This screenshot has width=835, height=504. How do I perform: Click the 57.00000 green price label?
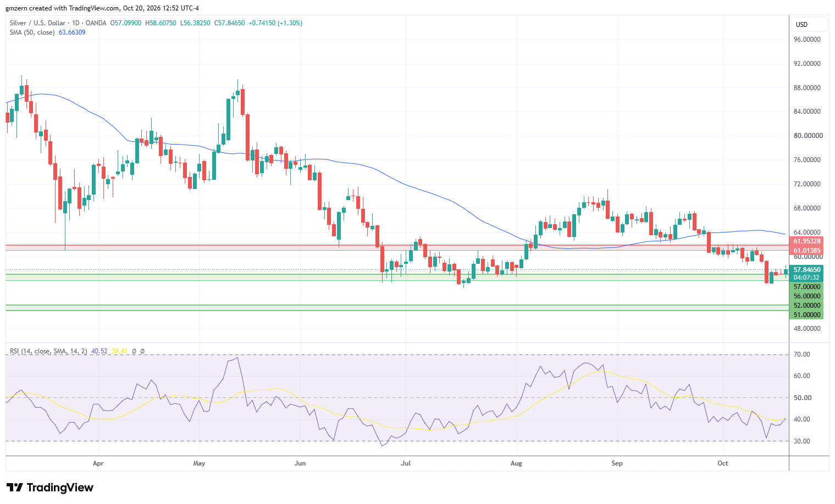click(806, 287)
